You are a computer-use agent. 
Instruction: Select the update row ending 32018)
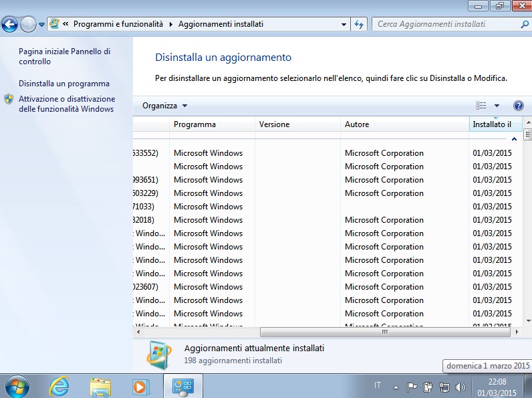tap(327, 220)
